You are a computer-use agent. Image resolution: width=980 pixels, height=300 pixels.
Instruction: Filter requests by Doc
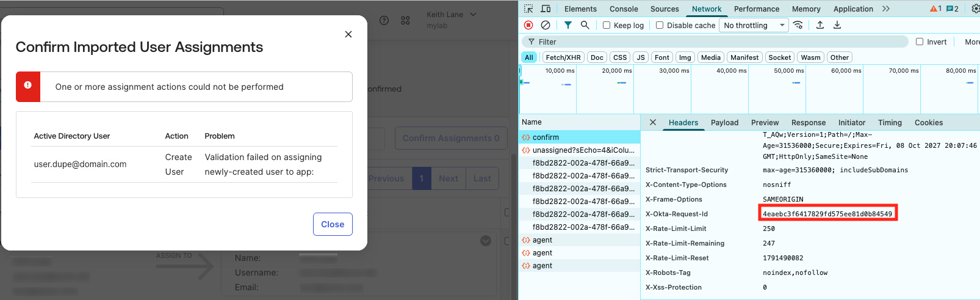(597, 57)
